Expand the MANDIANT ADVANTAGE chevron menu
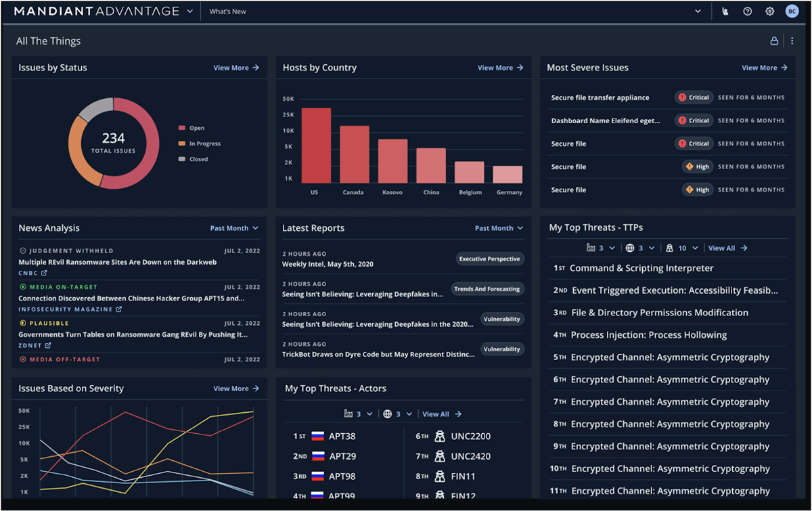 click(x=189, y=11)
